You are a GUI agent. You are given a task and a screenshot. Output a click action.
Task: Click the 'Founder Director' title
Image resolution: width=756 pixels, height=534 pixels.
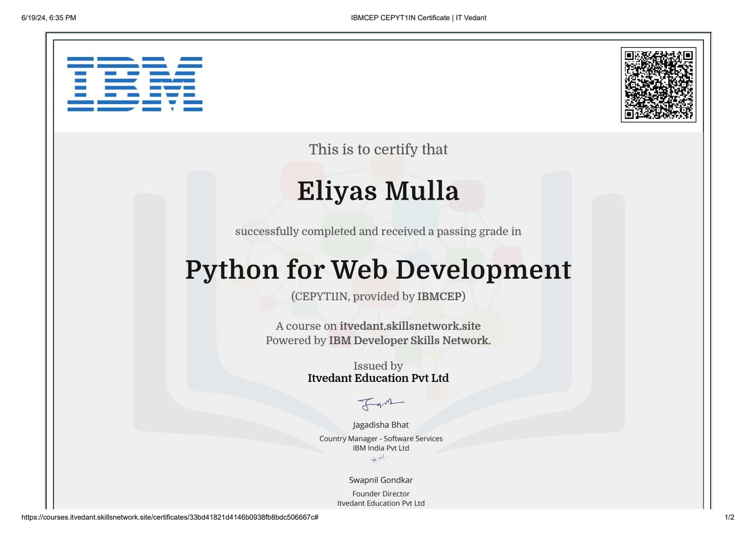click(x=381, y=494)
